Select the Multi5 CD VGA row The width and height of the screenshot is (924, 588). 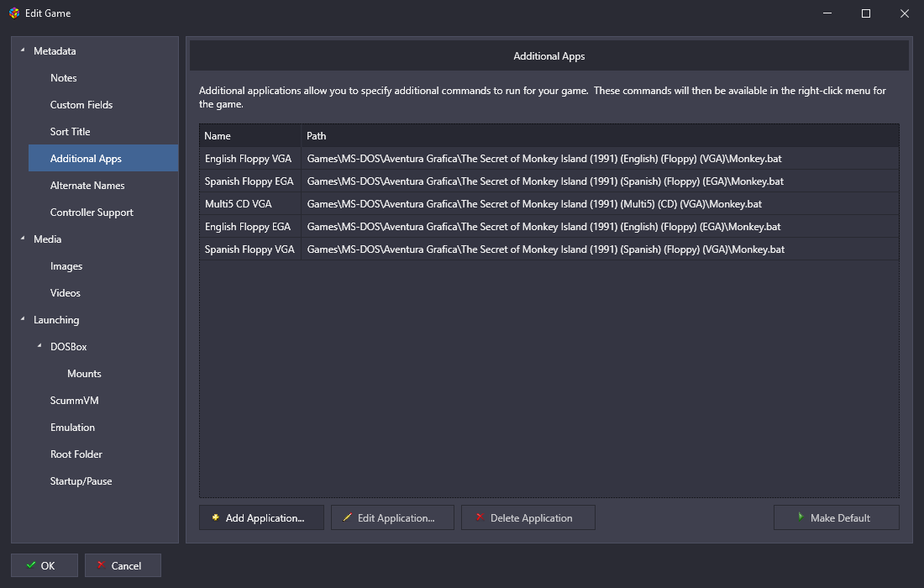tap(549, 204)
